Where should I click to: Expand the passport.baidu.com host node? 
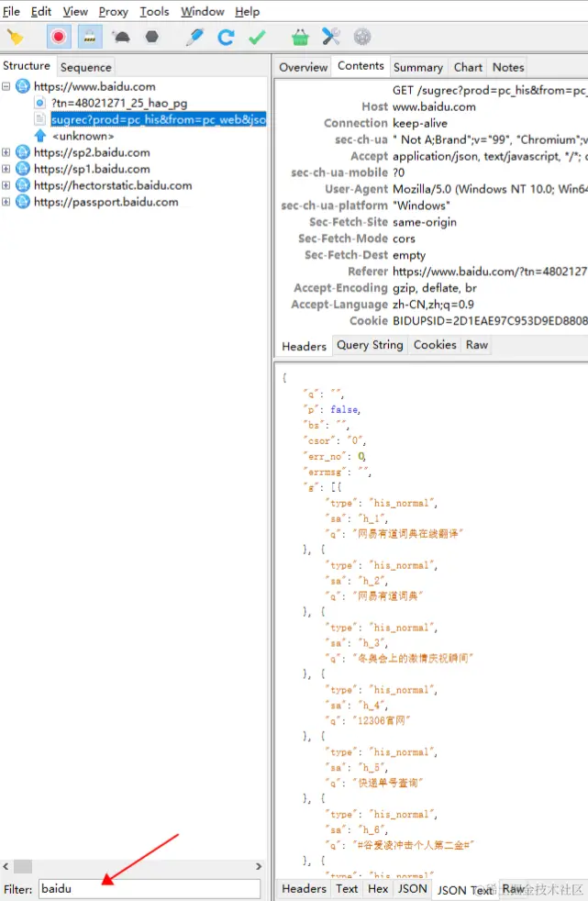(6, 202)
